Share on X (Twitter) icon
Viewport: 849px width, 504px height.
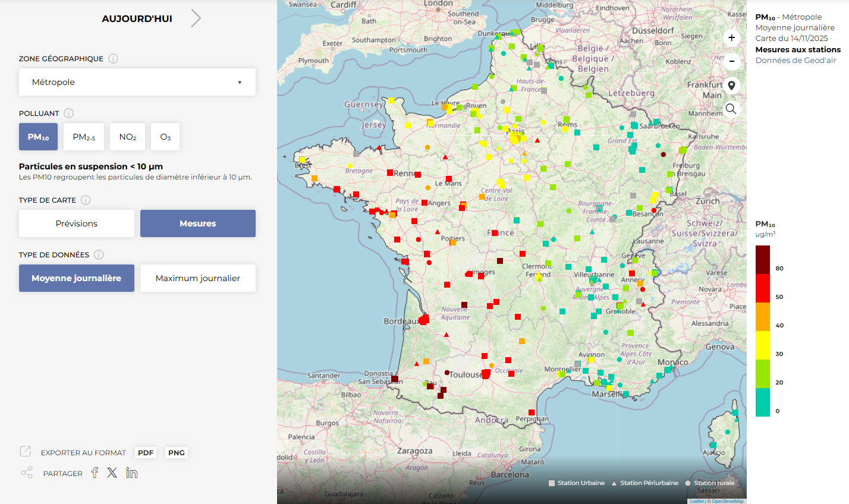click(112, 473)
